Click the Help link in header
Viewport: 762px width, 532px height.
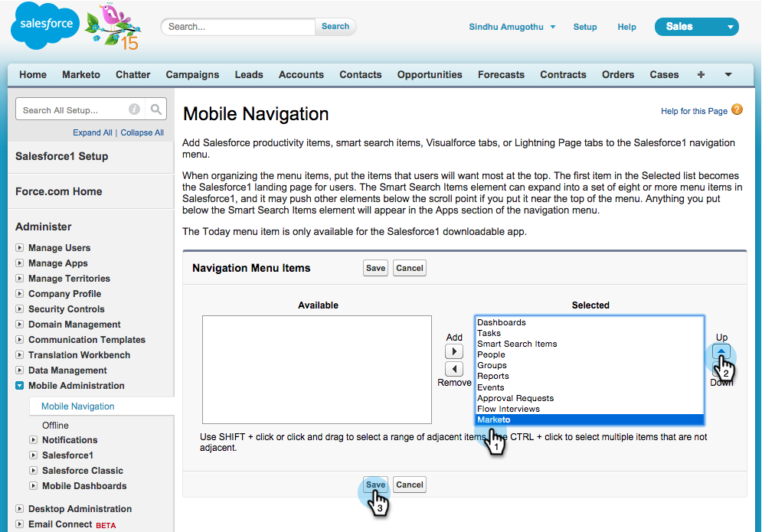[626, 27]
